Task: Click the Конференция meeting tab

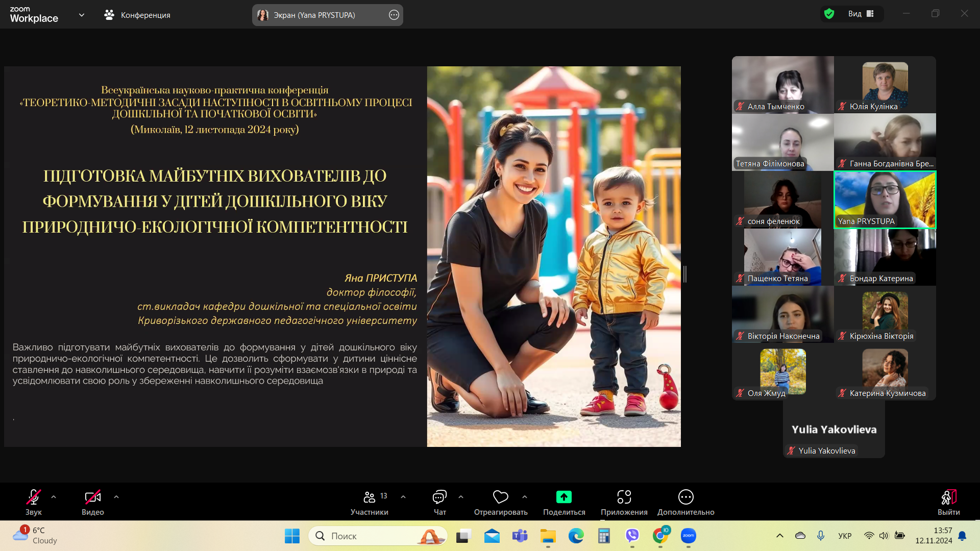Action: (137, 15)
